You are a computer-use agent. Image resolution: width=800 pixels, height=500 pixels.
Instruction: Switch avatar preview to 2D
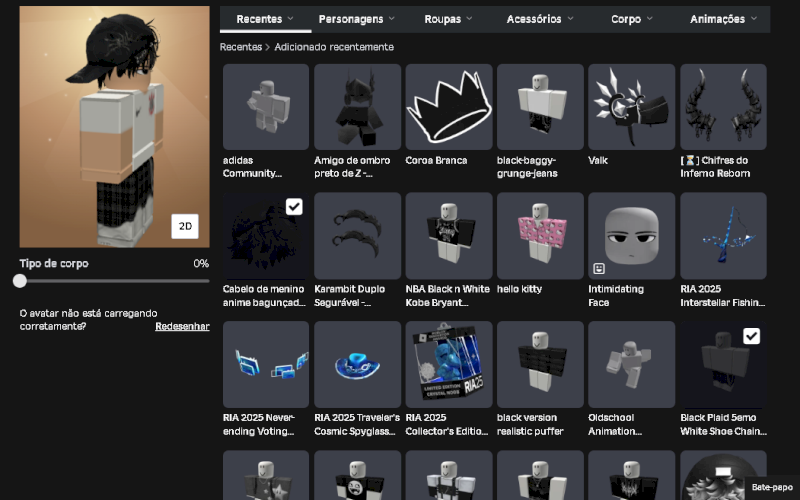point(185,226)
